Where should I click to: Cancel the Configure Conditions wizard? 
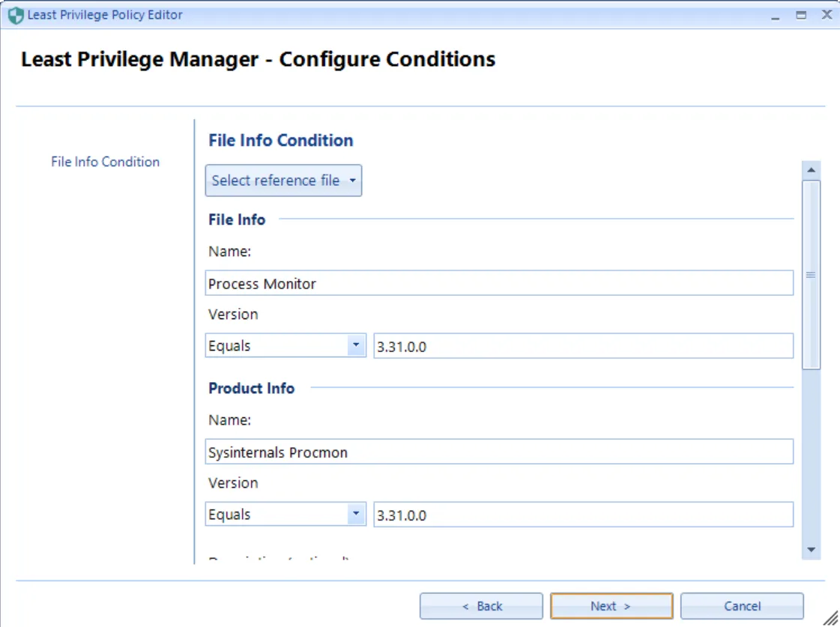742,606
